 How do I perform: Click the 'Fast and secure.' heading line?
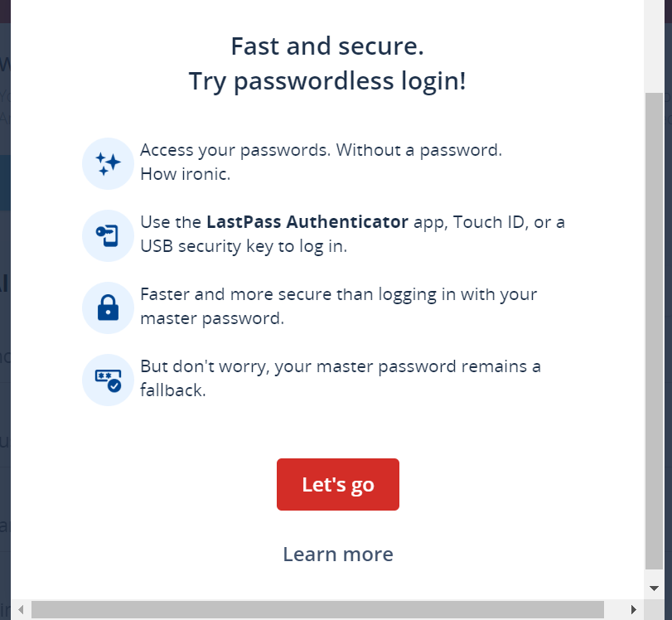[x=327, y=46]
